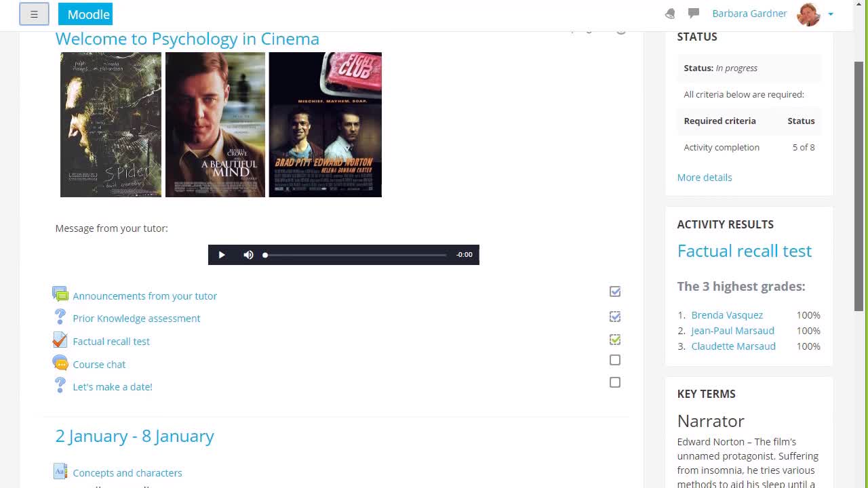
Task: Click the audio progress slider track
Action: [x=355, y=255]
